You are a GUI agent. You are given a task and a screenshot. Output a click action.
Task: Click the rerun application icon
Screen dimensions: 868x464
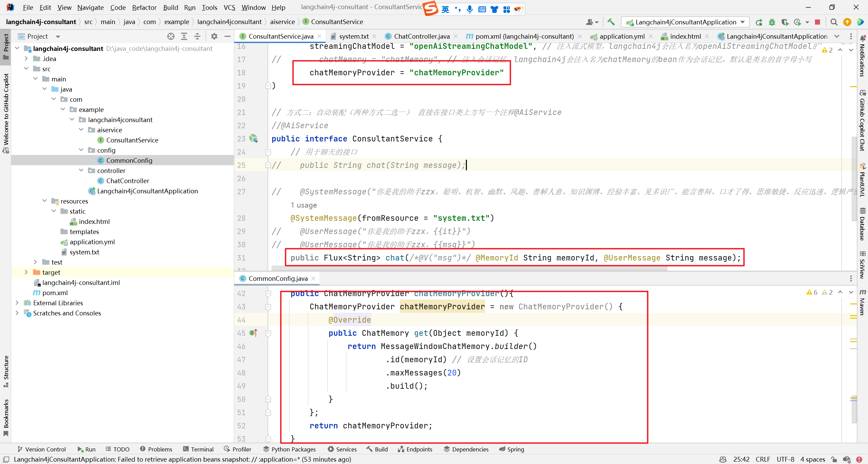[x=759, y=22]
